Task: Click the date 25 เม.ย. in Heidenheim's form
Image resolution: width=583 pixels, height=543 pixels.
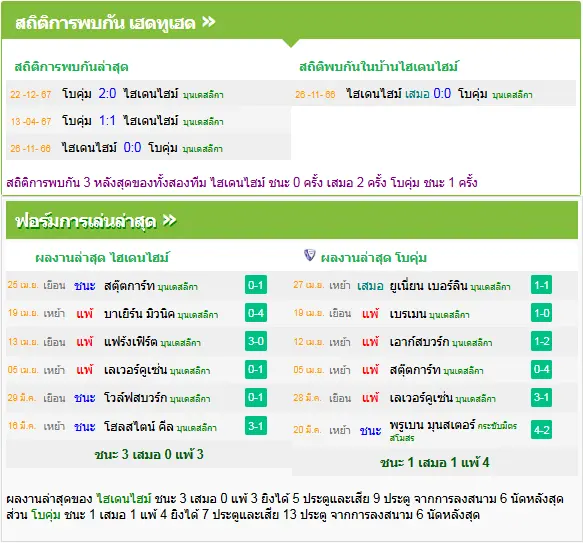Action: (23, 285)
